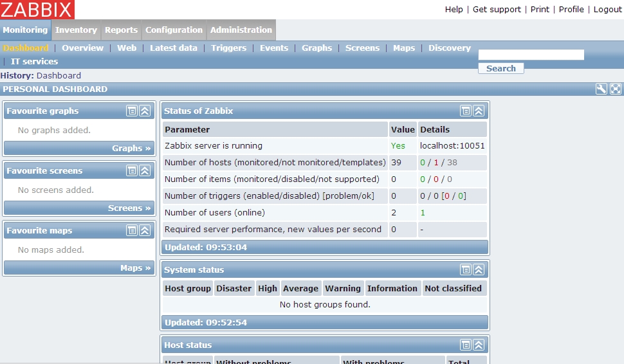Click 'Number of users (online)' row label
Image resolution: width=624 pixels, height=364 pixels.
(215, 212)
